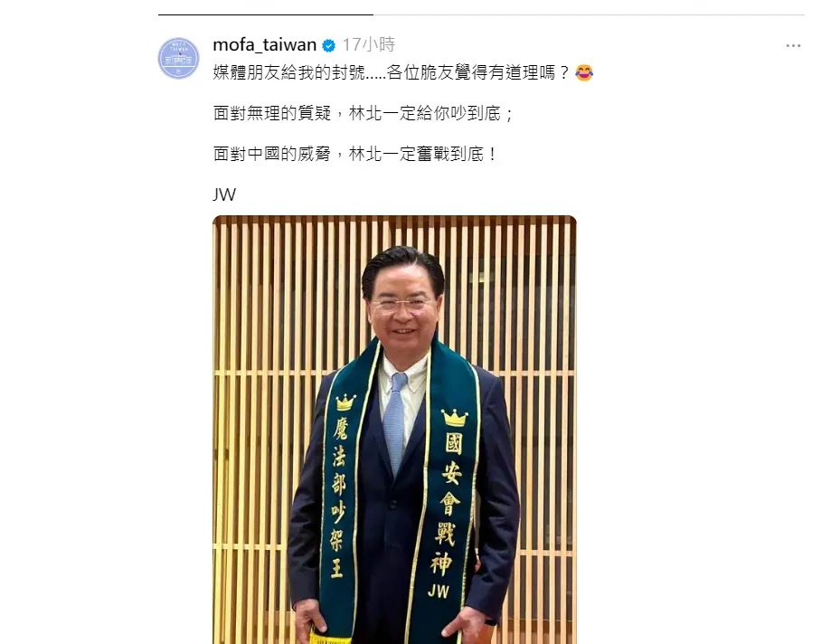
Task: Click the crown above 國安會戰神 on sash
Action: (x=455, y=418)
